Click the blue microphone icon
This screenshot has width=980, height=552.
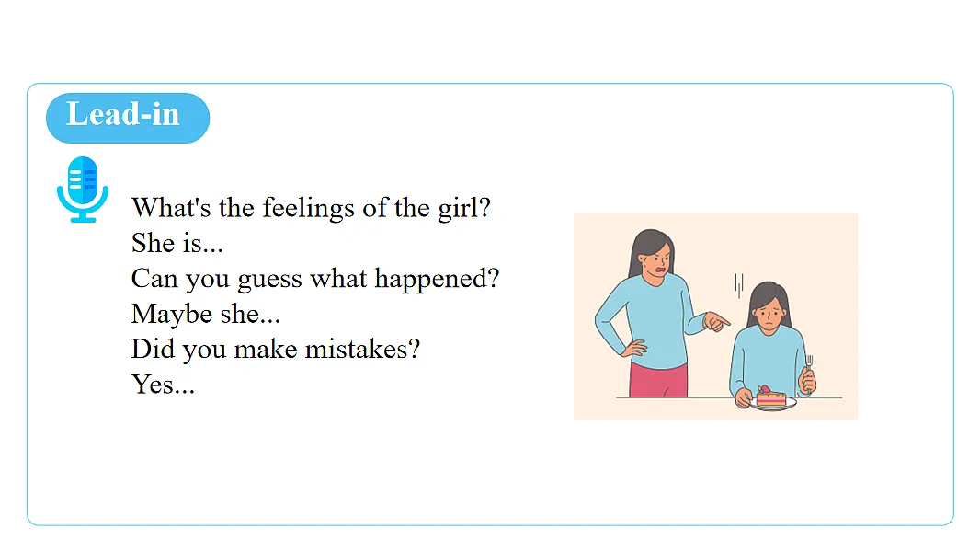(83, 189)
